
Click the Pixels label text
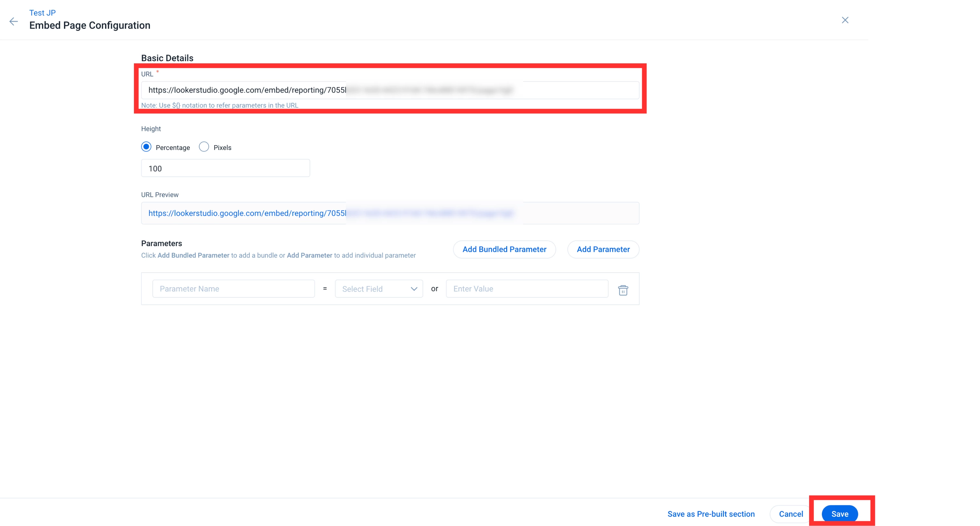[x=222, y=148]
